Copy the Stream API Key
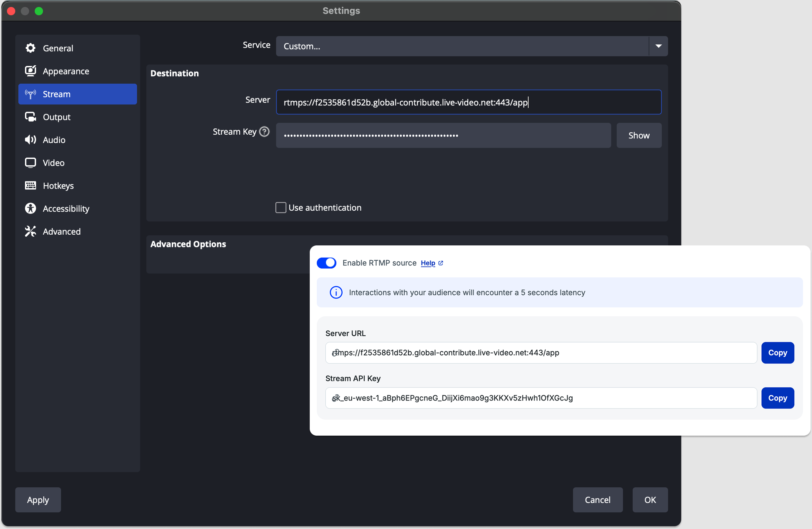The width and height of the screenshot is (812, 529). pos(777,398)
